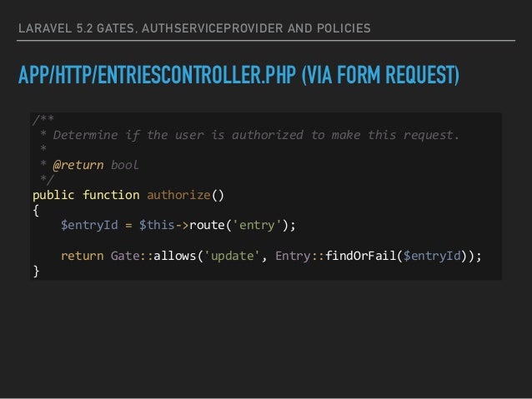Viewport: 532px width, 399px height.
Task: Click the method name 'authorize'
Action: pyautogui.click(x=178, y=195)
